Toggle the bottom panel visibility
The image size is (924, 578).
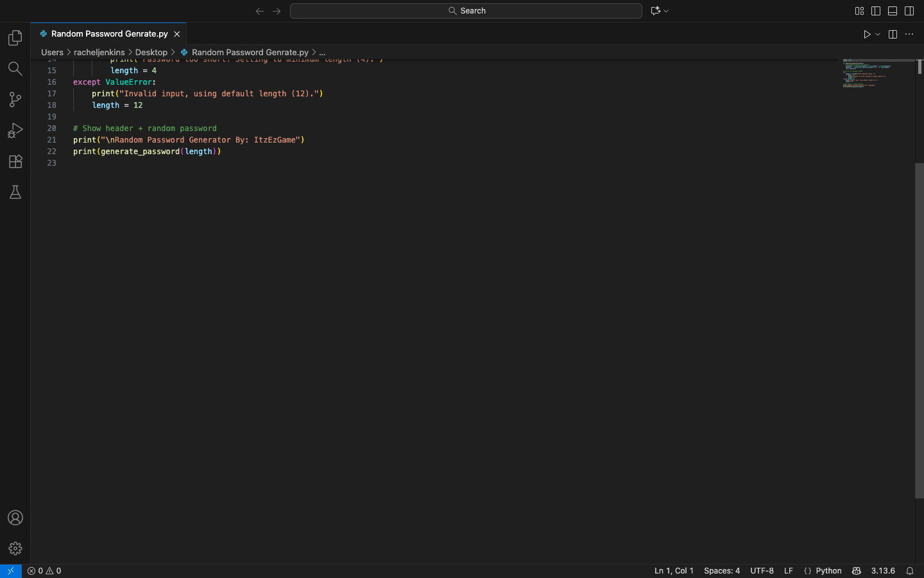click(893, 11)
